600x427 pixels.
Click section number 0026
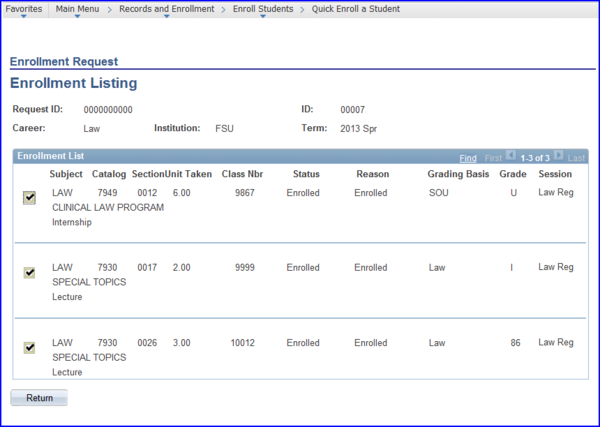(147, 342)
